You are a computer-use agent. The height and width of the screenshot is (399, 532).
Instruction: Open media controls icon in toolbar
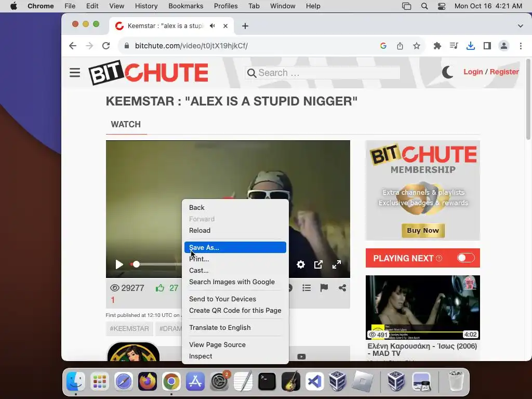point(454,46)
